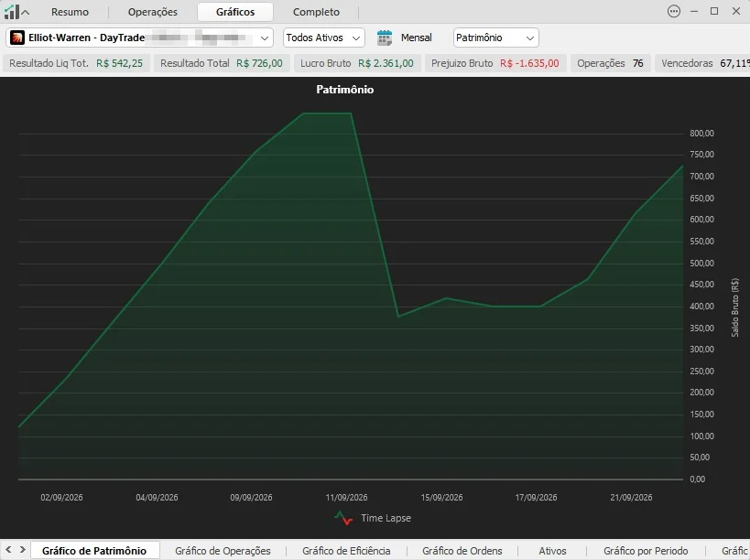Open the Gráfico de Ordens tab
Image resolution: width=750 pixels, height=560 pixels.
(x=462, y=551)
